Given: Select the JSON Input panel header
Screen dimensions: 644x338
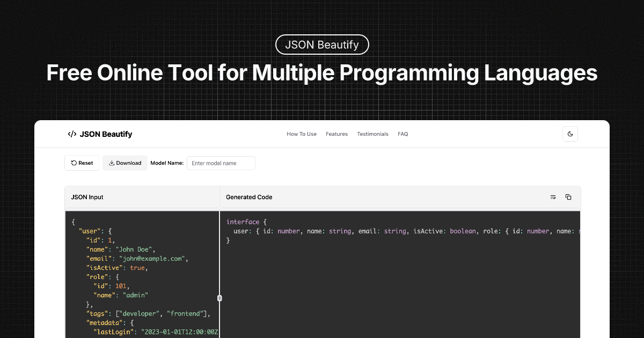Looking at the screenshot, I should tap(87, 197).
